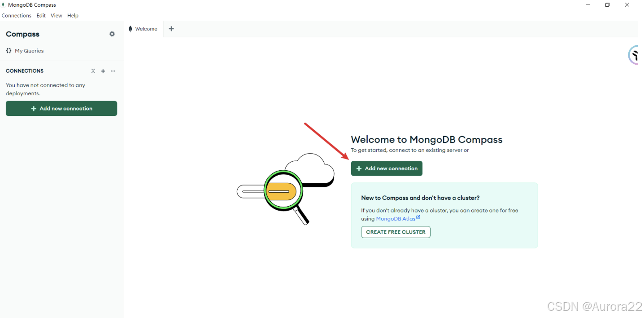Click the magnifying glass cloud illustration
Viewport: 644px width, 318px height.
pos(286,189)
